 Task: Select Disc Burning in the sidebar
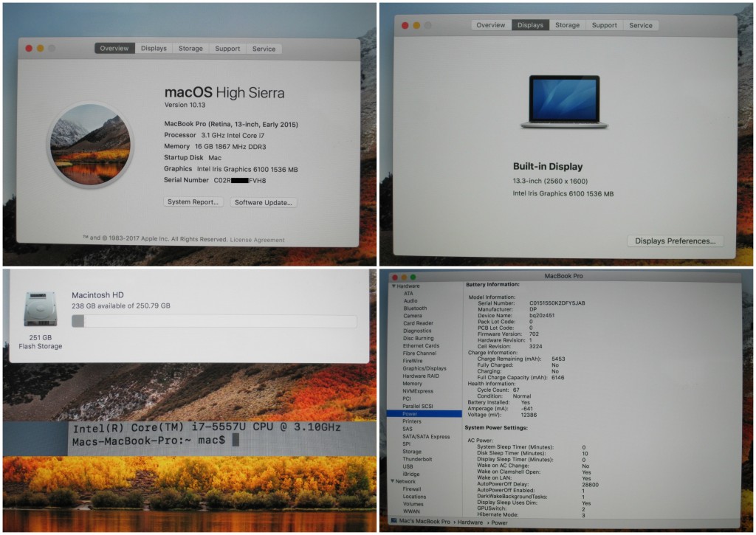coord(418,339)
